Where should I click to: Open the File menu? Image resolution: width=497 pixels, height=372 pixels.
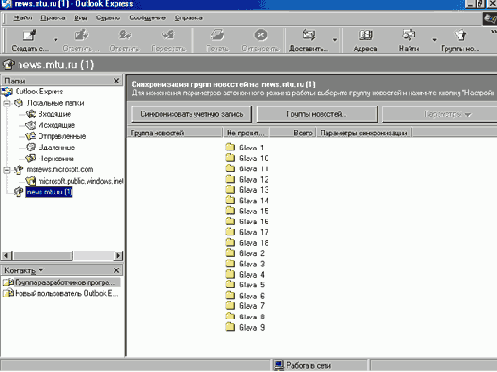(23, 18)
